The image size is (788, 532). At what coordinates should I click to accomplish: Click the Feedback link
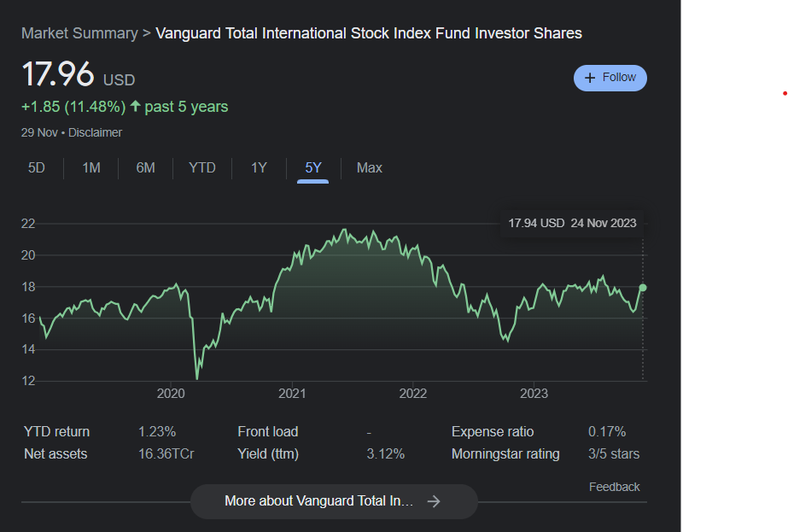[x=614, y=487]
